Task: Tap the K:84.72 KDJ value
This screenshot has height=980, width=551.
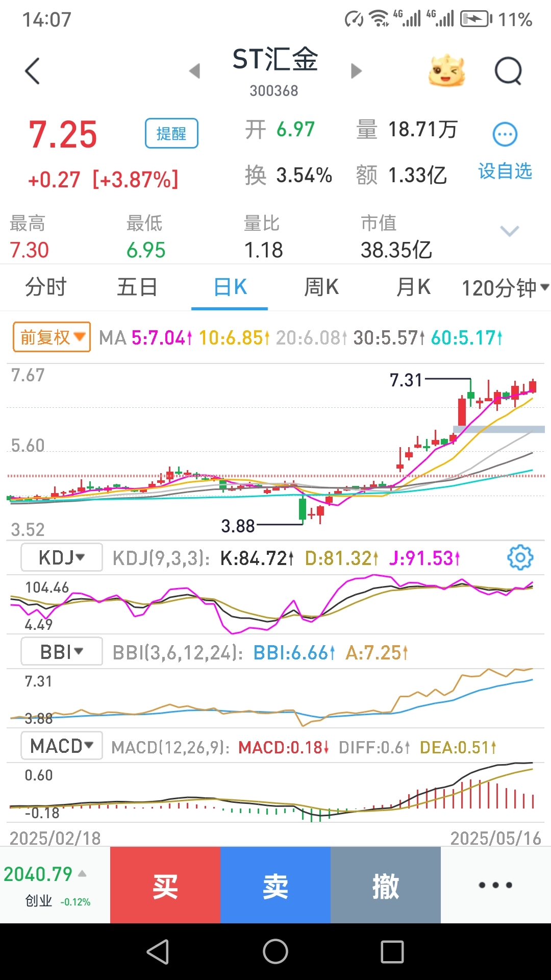Action: pyautogui.click(x=257, y=558)
